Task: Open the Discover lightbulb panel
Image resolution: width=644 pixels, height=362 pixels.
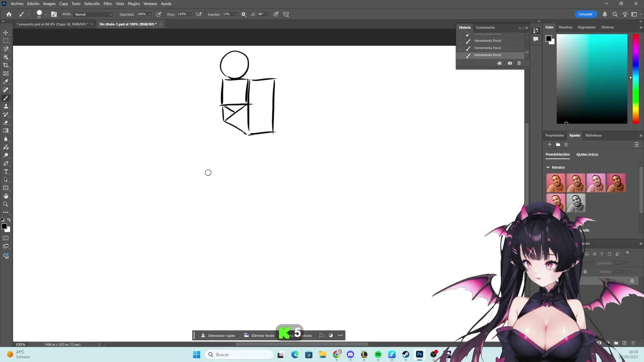Action: tap(625, 14)
